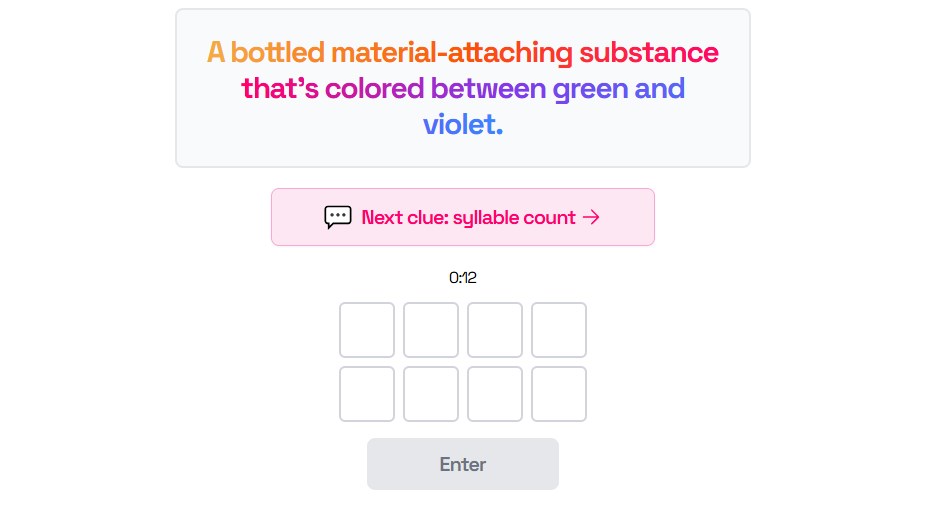Viewport: 928px width, 522px height.
Task: Select the third letter box in the bottom row
Action: 495,394
